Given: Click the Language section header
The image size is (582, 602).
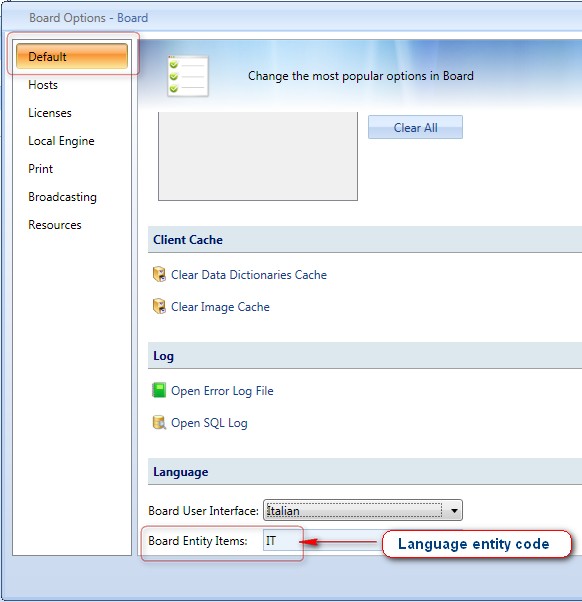Looking at the screenshot, I should coord(365,471).
